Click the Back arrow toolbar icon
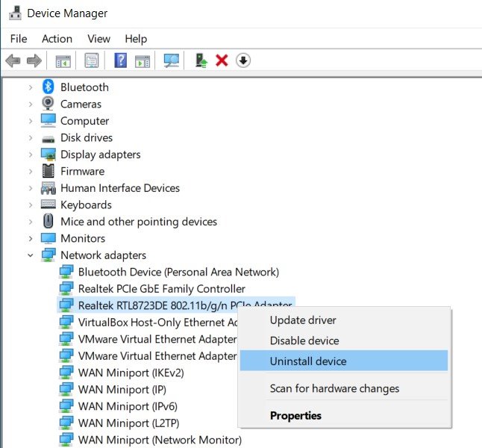This screenshot has height=448, width=482. coord(13,60)
